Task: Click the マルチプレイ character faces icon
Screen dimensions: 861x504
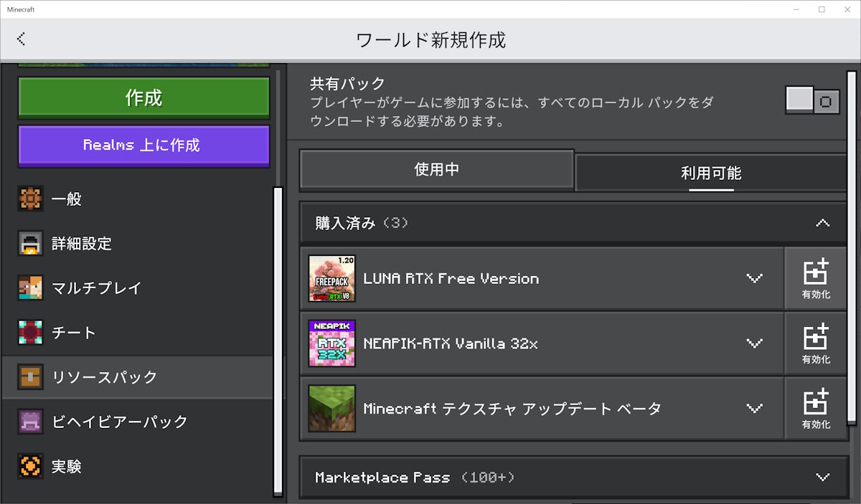Action: [x=31, y=288]
